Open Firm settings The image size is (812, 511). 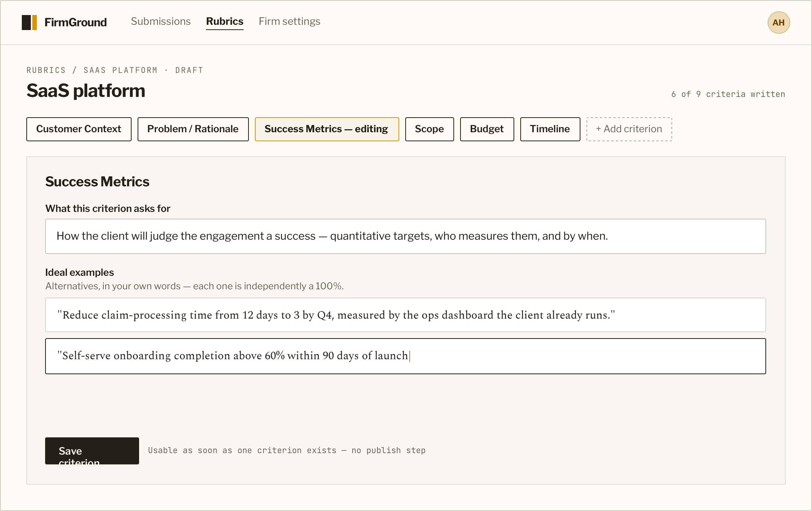coord(289,21)
